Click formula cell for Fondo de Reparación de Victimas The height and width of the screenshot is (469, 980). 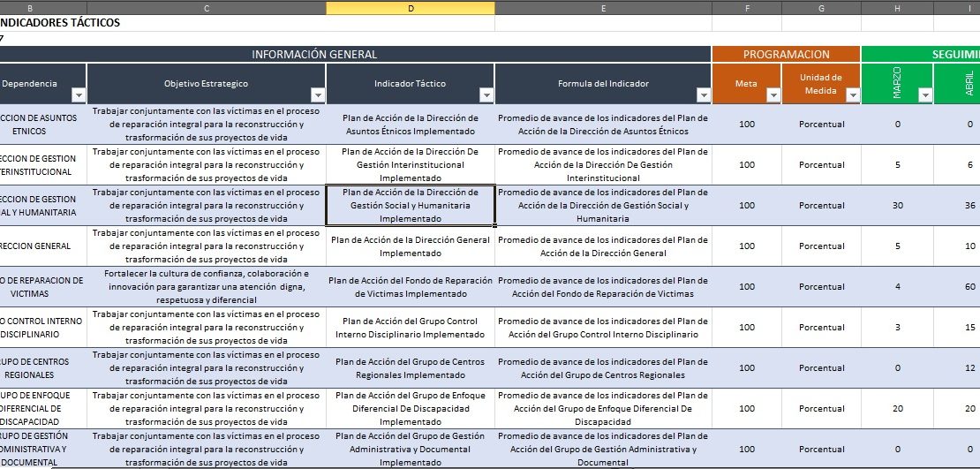tap(603, 287)
